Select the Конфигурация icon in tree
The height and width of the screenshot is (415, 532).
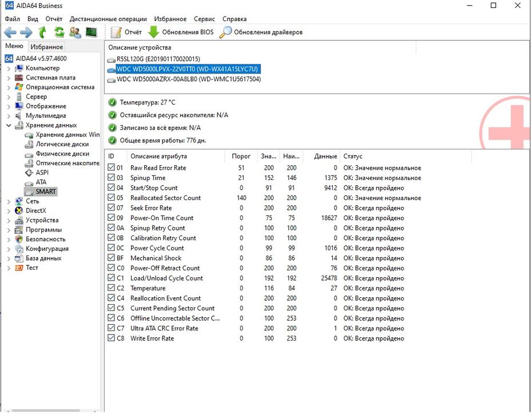(19, 249)
